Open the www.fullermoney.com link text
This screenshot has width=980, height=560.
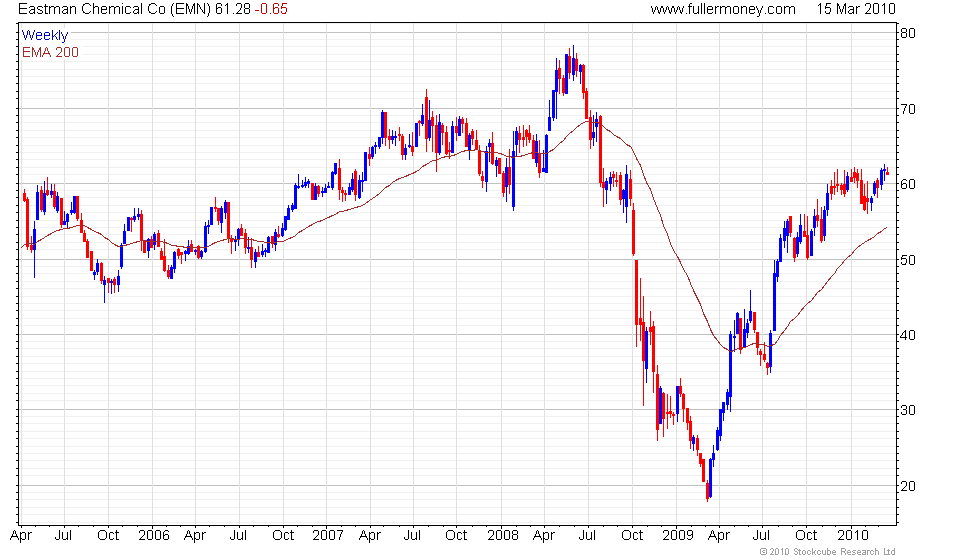click(722, 9)
